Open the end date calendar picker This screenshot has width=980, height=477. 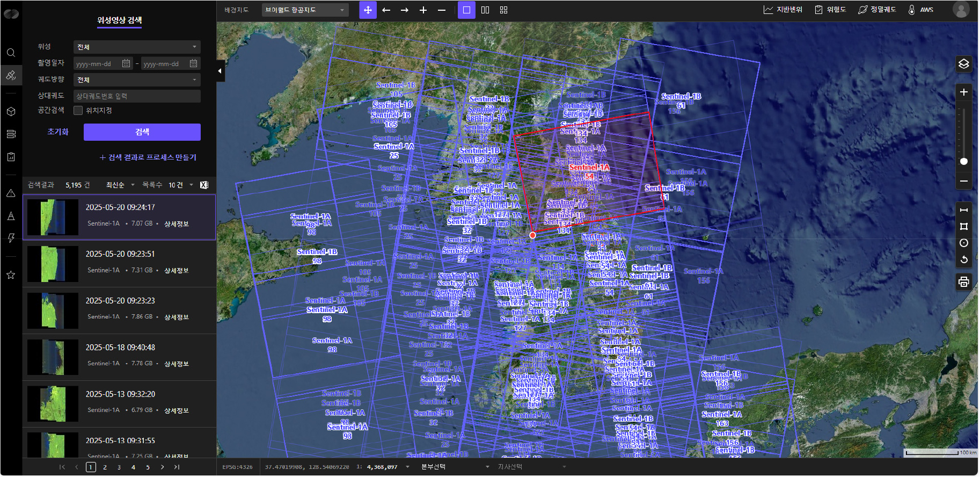tap(193, 63)
